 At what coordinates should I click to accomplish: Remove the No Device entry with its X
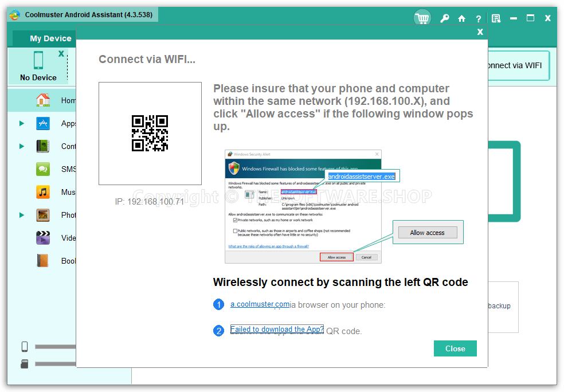click(x=61, y=54)
